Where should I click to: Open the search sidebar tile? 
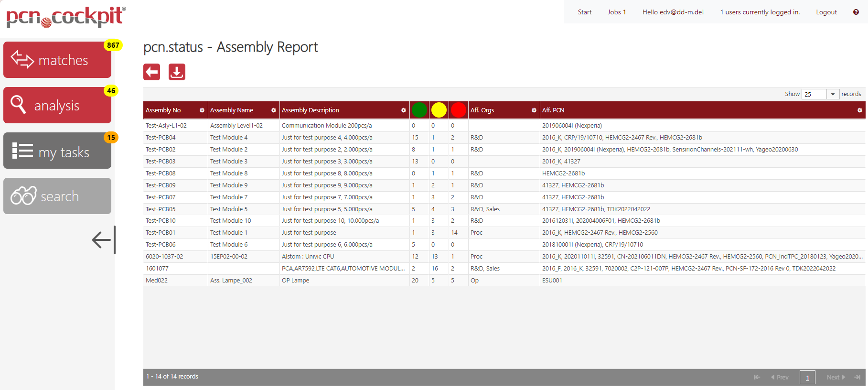click(x=57, y=196)
